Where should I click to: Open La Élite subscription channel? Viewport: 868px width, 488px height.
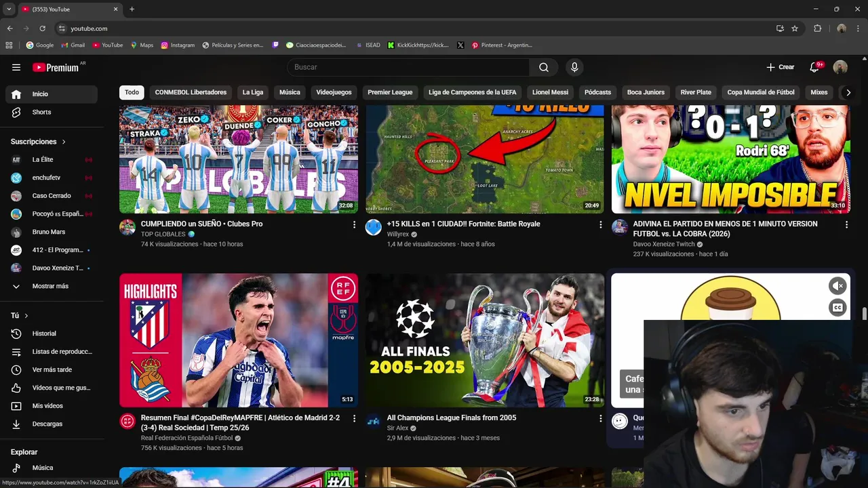[52, 160]
